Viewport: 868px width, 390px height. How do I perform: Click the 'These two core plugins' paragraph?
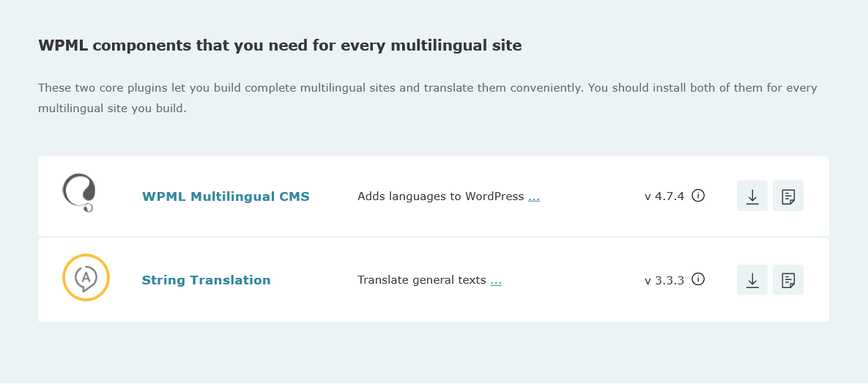tap(427, 98)
